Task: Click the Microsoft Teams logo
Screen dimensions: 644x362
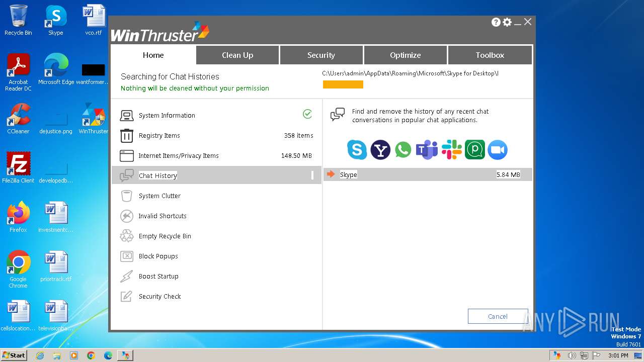Action: click(427, 150)
